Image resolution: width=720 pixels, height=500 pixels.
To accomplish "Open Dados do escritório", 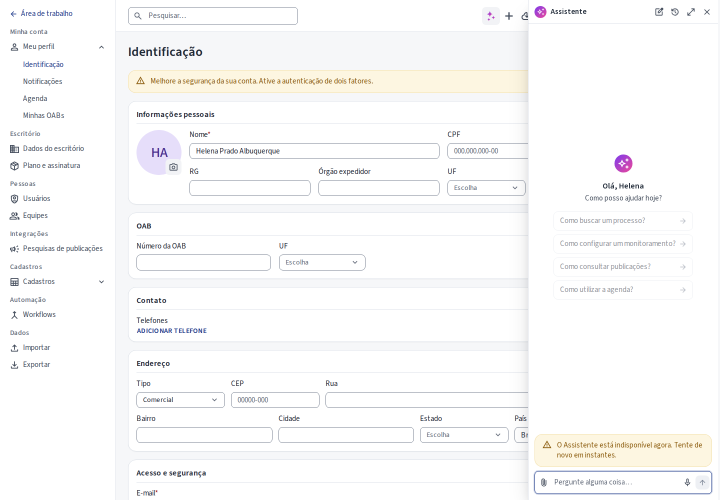I will (x=47, y=148).
